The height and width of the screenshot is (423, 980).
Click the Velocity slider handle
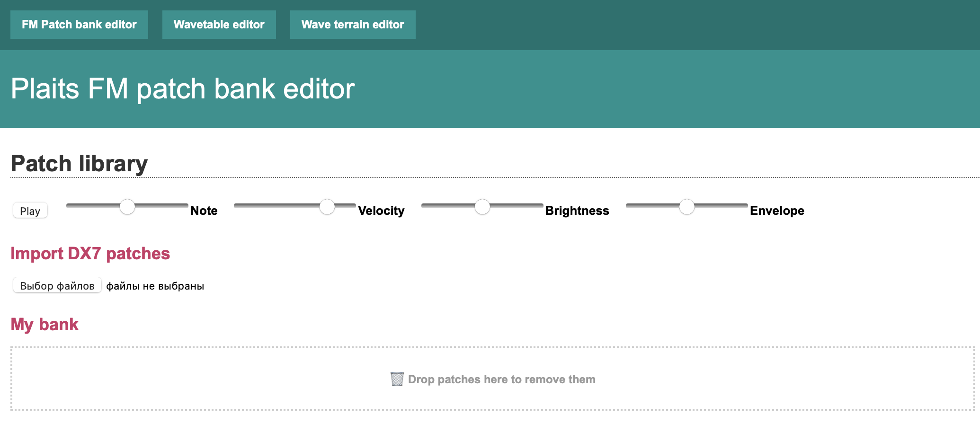(x=327, y=207)
